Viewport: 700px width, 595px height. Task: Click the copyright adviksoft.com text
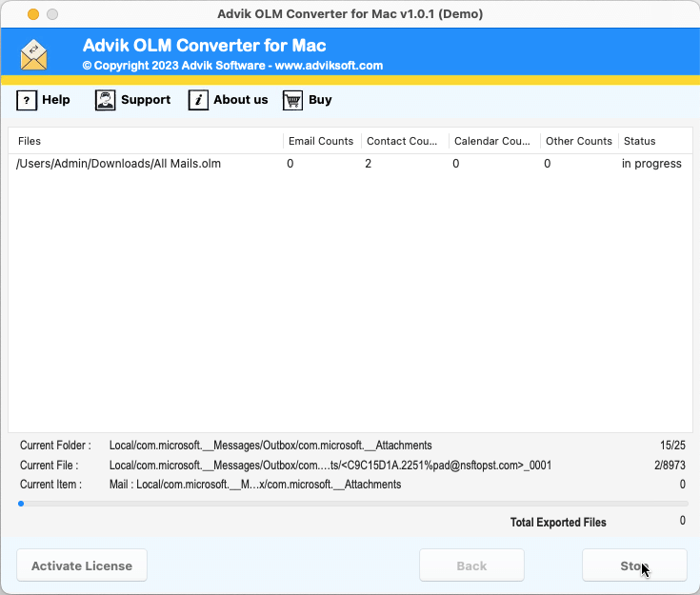tap(232, 66)
